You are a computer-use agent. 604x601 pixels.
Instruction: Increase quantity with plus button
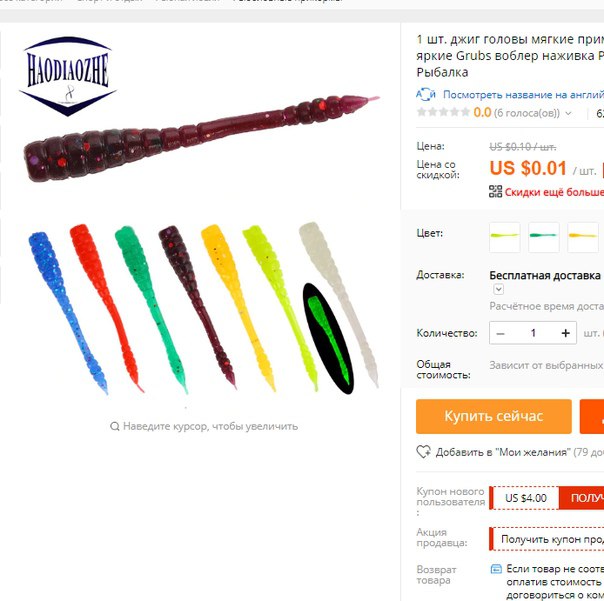coord(565,333)
